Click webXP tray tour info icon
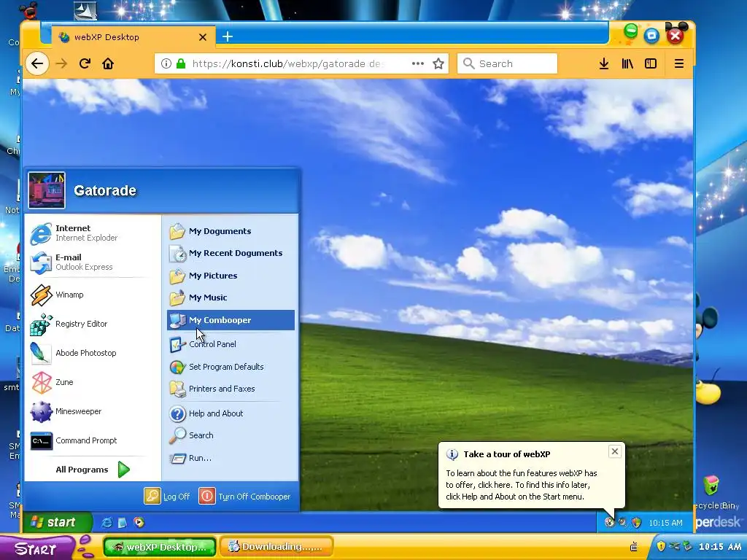This screenshot has height=560, width=747. (609, 523)
